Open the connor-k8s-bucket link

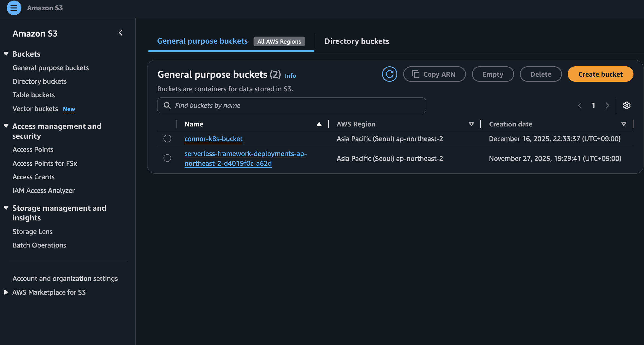[213, 139]
